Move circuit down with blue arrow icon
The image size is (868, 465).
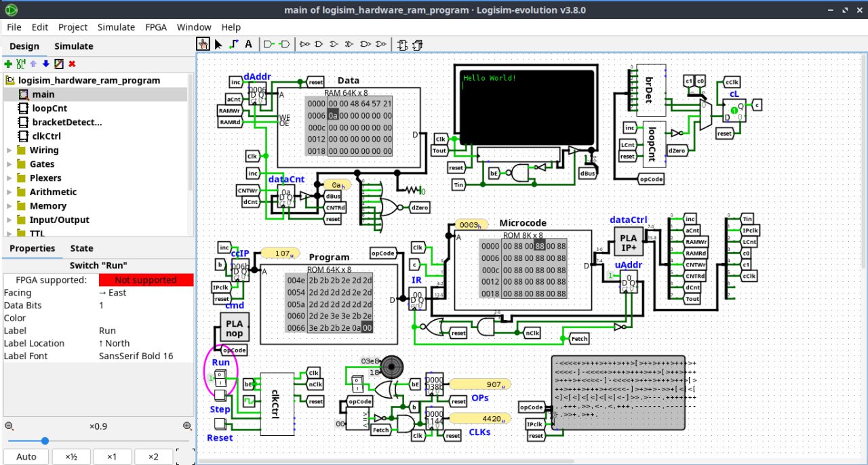tap(46, 64)
